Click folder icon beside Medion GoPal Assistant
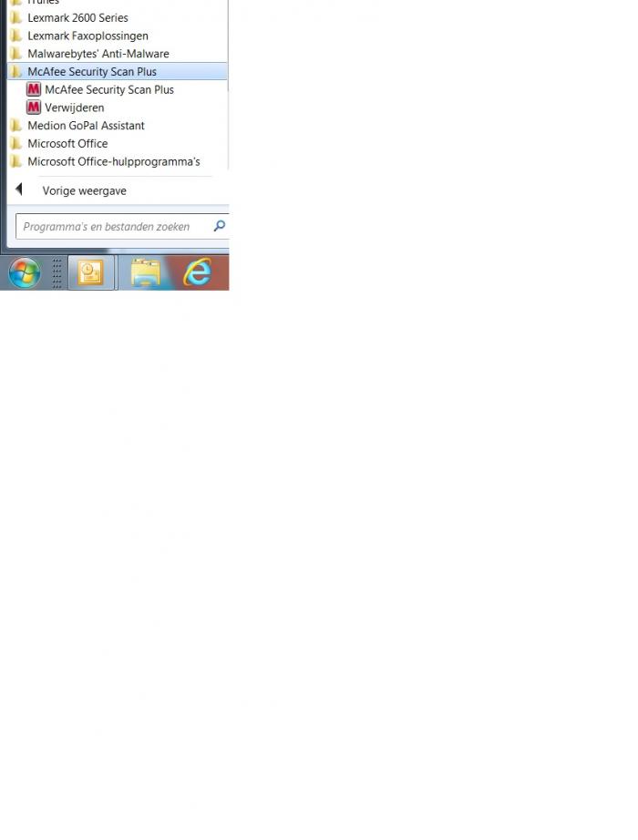This screenshot has width=638, height=840. click(x=16, y=126)
